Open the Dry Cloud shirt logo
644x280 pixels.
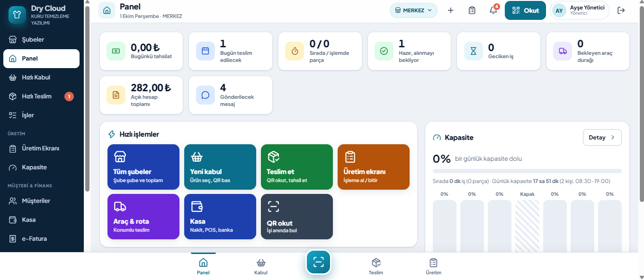coord(17,15)
